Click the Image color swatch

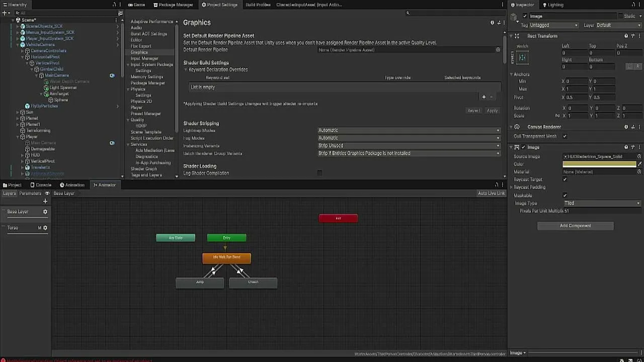pyautogui.click(x=599, y=164)
